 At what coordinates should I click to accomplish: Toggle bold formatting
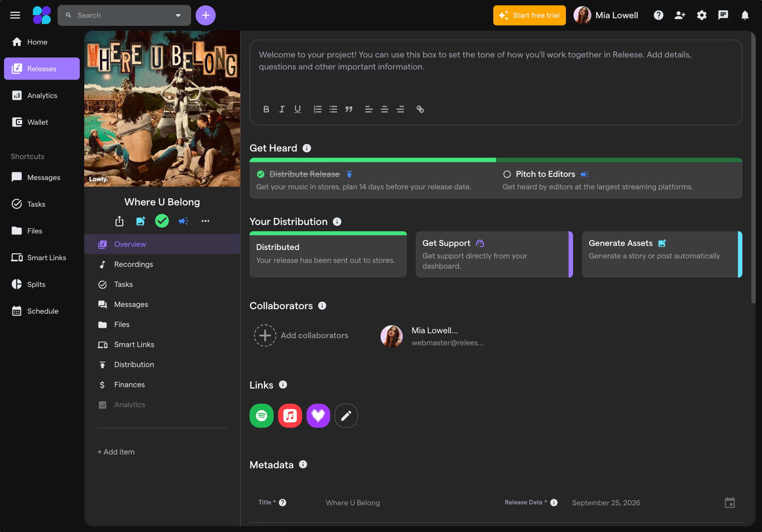pyautogui.click(x=266, y=109)
